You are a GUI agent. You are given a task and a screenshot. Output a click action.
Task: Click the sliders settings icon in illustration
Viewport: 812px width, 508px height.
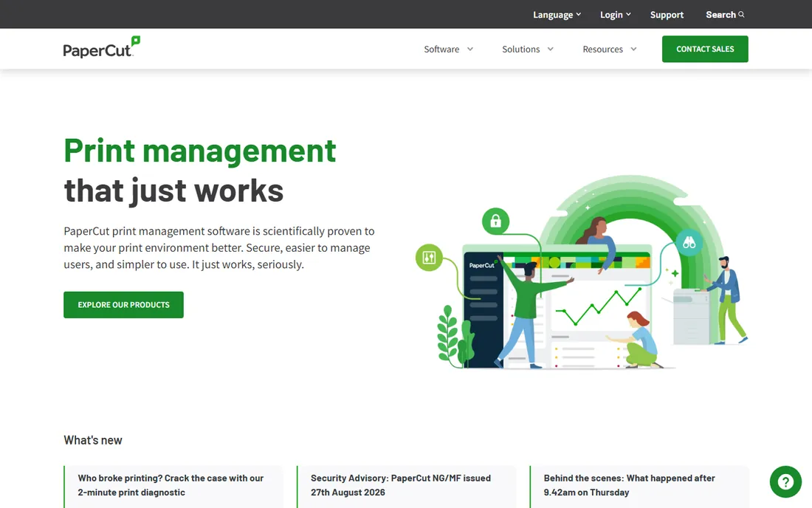click(429, 258)
